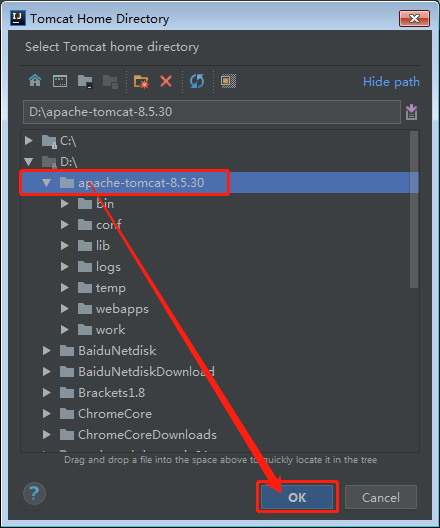Collapse the apache-tomcat-8.5.30 folder
The image size is (440, 528).
pos(46,183)
